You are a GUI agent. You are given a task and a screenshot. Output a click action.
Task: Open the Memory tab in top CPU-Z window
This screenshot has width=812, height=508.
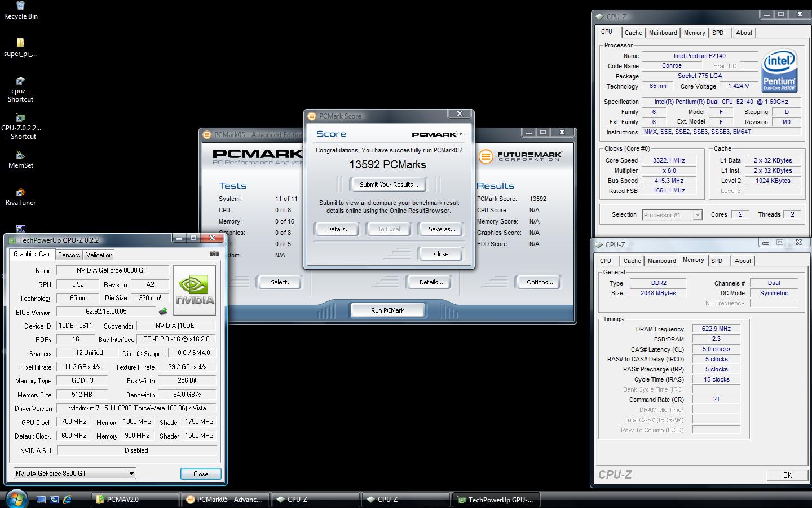pyautogui.click(x=694, y=33)
